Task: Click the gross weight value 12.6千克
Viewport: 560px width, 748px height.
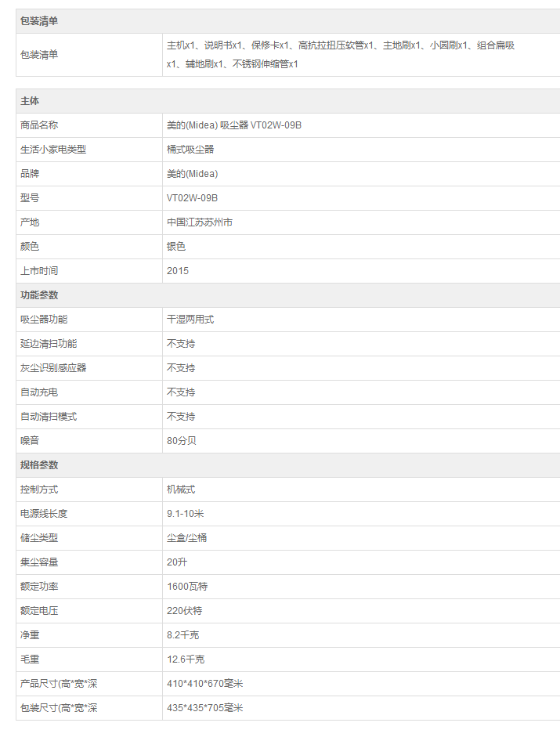Action: [x=186, y=659]
